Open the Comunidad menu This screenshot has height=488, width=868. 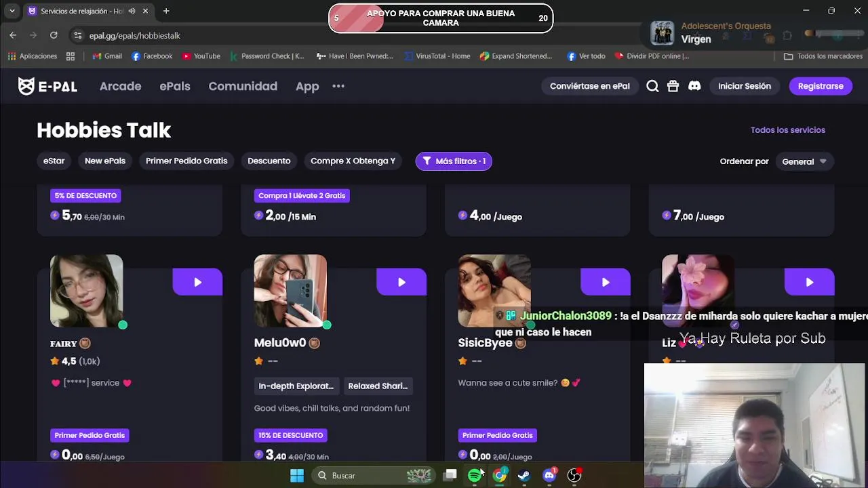click(243, 86)
